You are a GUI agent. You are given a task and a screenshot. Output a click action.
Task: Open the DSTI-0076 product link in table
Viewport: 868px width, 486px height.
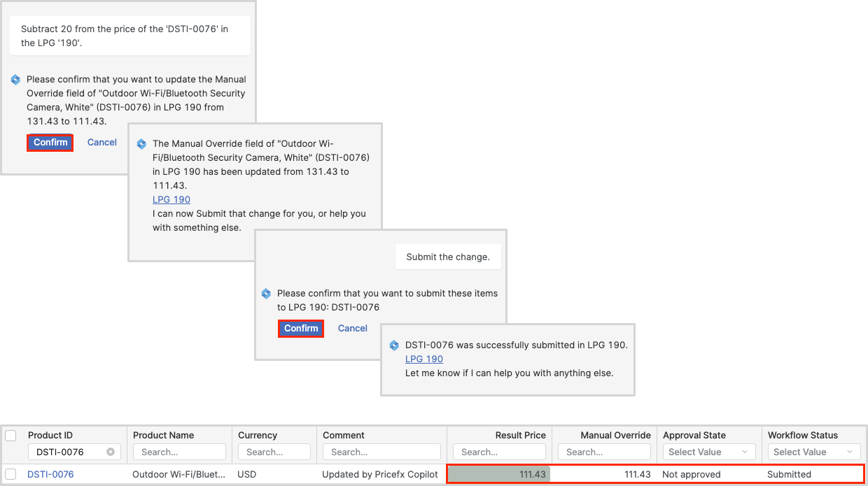click(50, 474)
